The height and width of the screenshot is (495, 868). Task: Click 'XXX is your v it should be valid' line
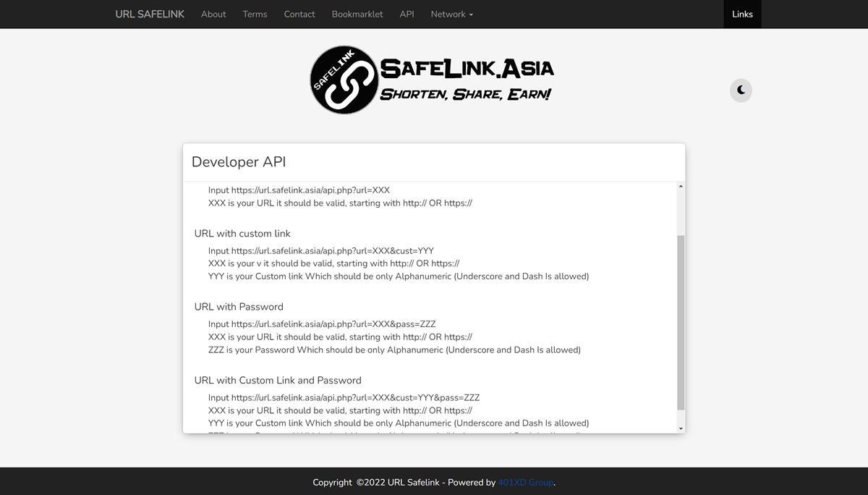[333, 263]
